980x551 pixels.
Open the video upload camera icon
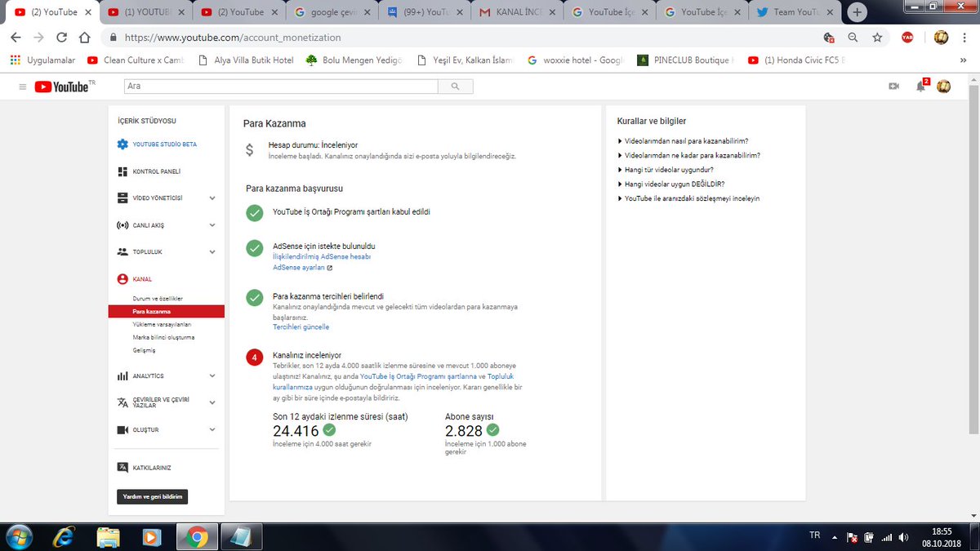coord(893,87)
